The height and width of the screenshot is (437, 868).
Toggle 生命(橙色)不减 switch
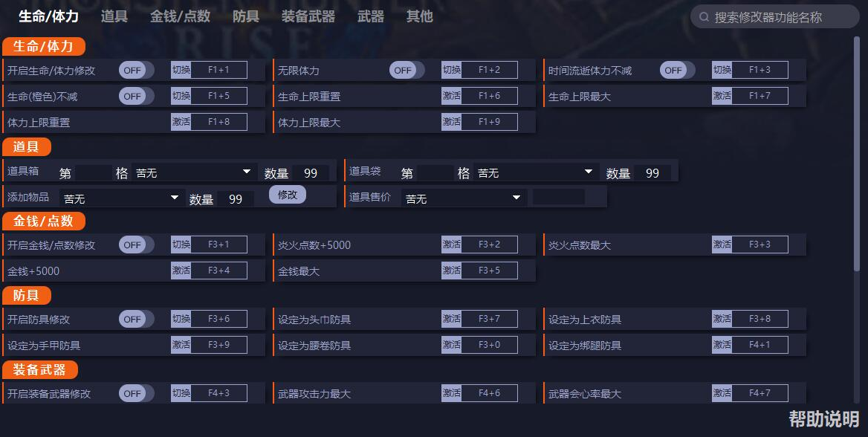tap(136, 97)
